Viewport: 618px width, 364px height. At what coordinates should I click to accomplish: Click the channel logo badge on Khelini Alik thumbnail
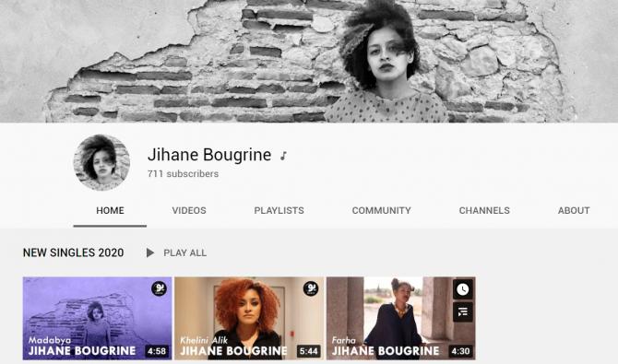coord(311,288)
